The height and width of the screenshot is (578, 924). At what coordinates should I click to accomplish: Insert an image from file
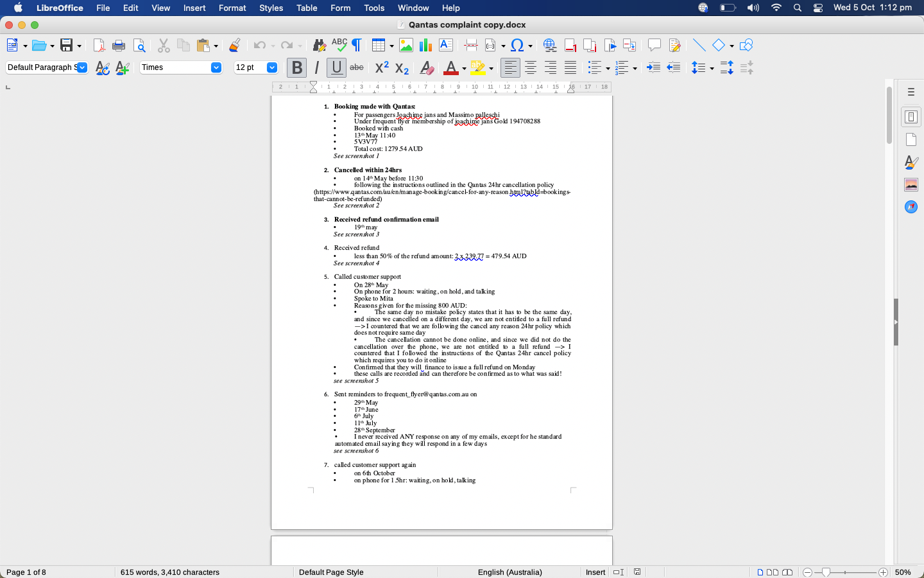tap(406, 45)
